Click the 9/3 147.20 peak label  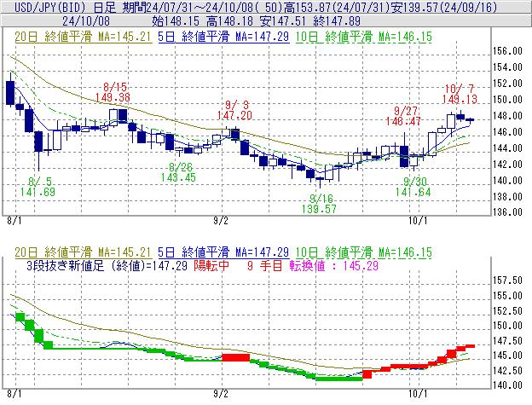pyautogui.click(x=234, y=110)
